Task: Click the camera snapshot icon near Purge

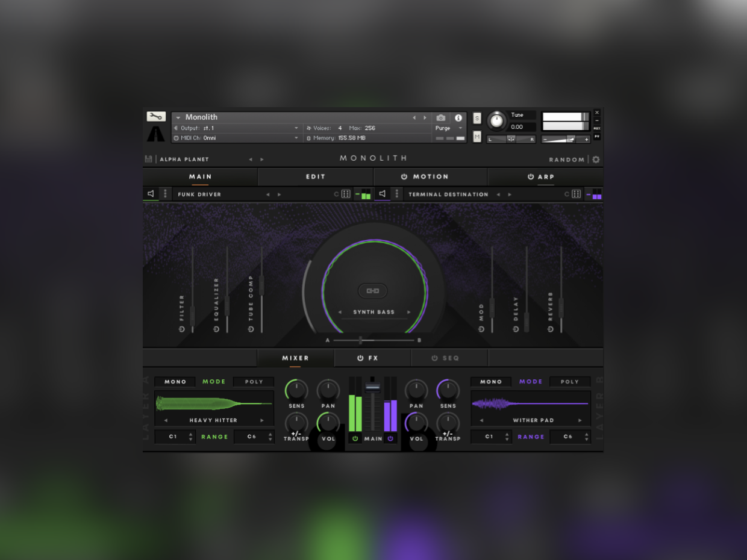Action: coord(440,117)
